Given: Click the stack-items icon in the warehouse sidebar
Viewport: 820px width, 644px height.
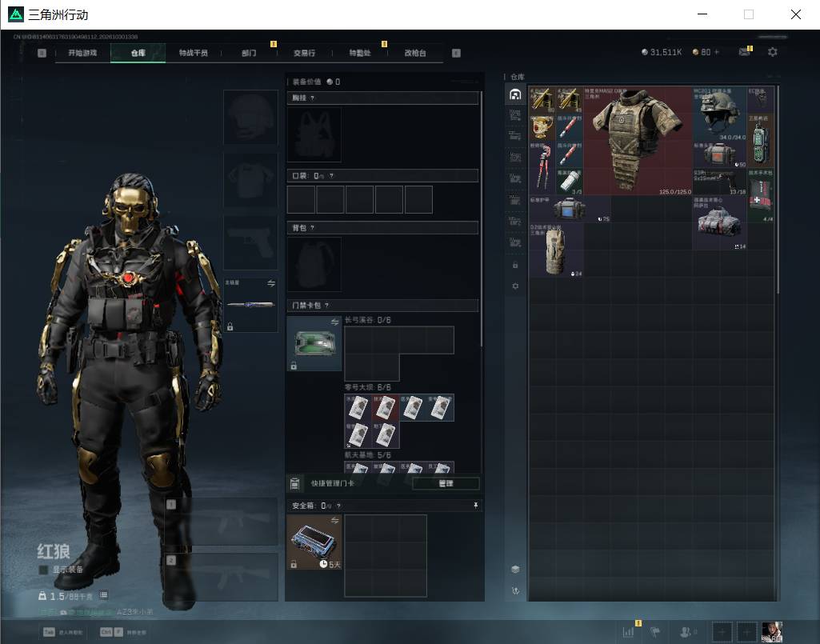Looking at the screenshot, I should [515, 569].
